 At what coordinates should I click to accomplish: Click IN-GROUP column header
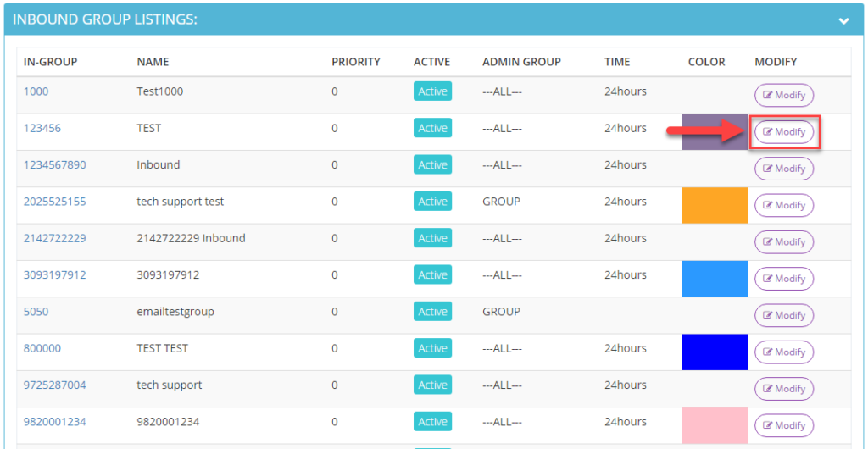pos(50,62)
